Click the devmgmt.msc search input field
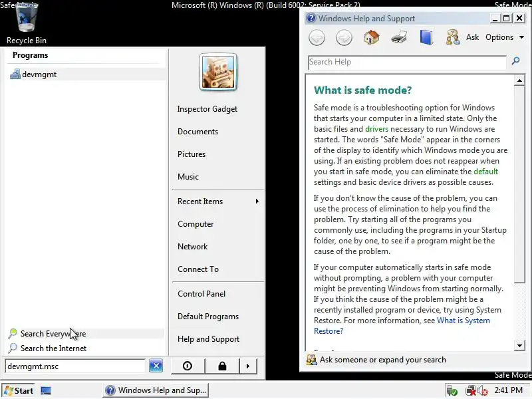 (x=75, y=366)
